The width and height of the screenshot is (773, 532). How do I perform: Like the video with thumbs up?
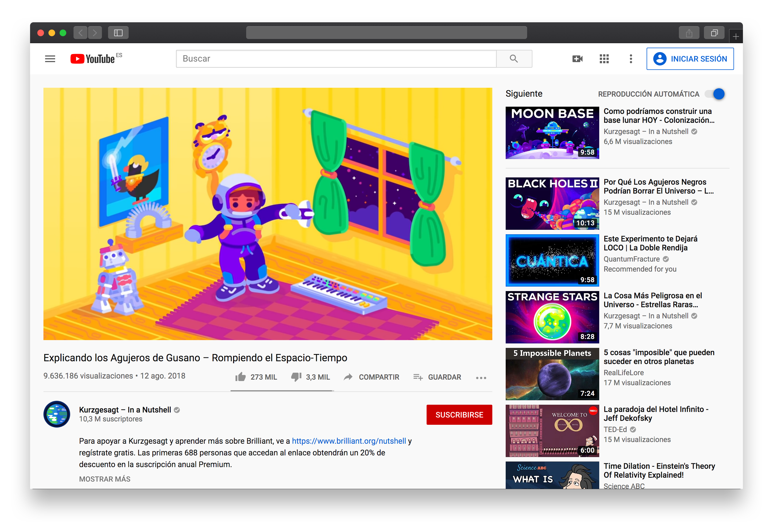[x=240, y=377]
